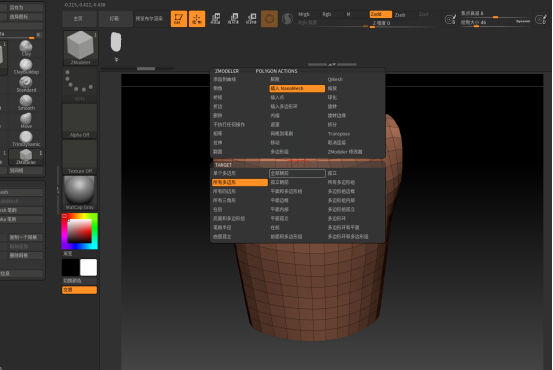Click the sculptris sphere icon in toolbar

coord(269,19)
